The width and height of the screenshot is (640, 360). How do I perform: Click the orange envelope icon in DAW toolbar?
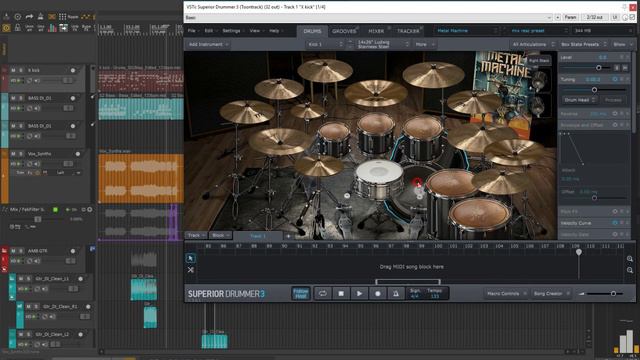coord(52,17)
